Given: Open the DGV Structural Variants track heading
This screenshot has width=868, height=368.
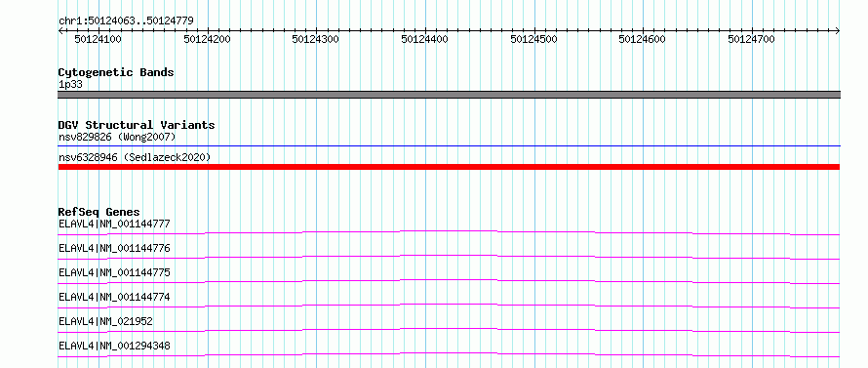Looking at the screenshot, I should point(137,125).
